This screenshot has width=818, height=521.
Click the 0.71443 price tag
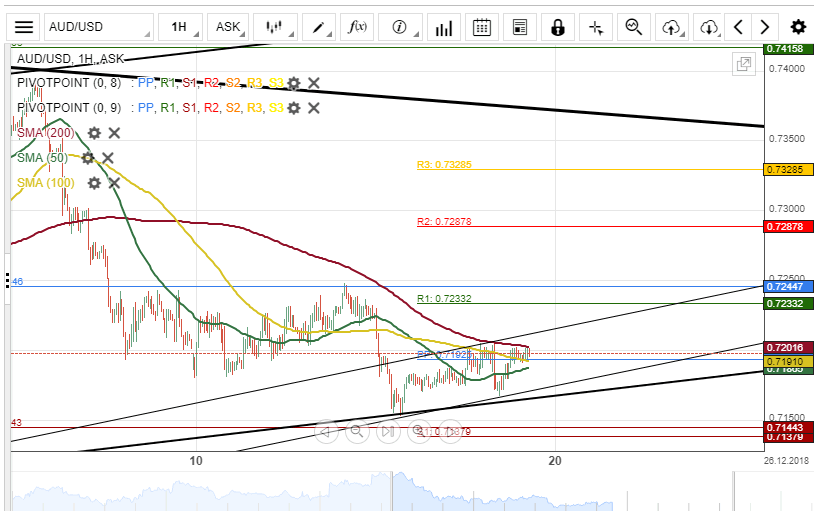pyautogui.click(x=788, y=428)
